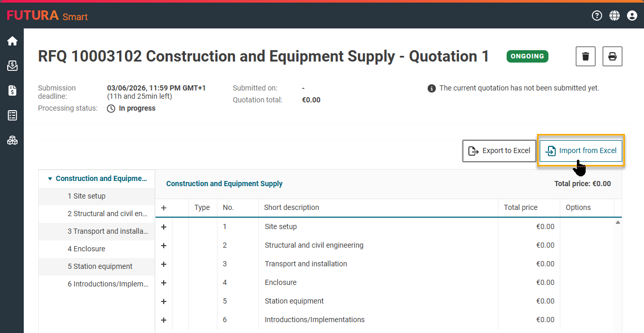Select Station equipment in the tree
The height and width of the screenshot is (333, 644).
(100, 266)
